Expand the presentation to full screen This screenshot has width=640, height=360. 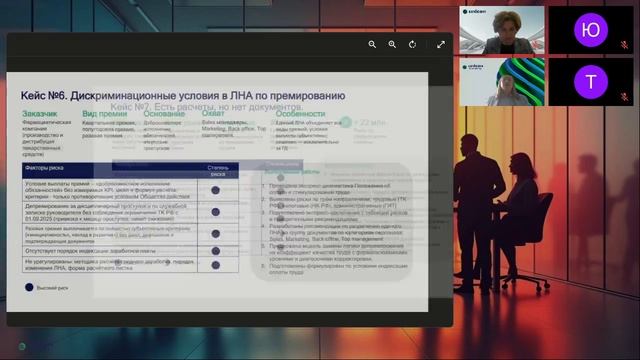point(441,44)
